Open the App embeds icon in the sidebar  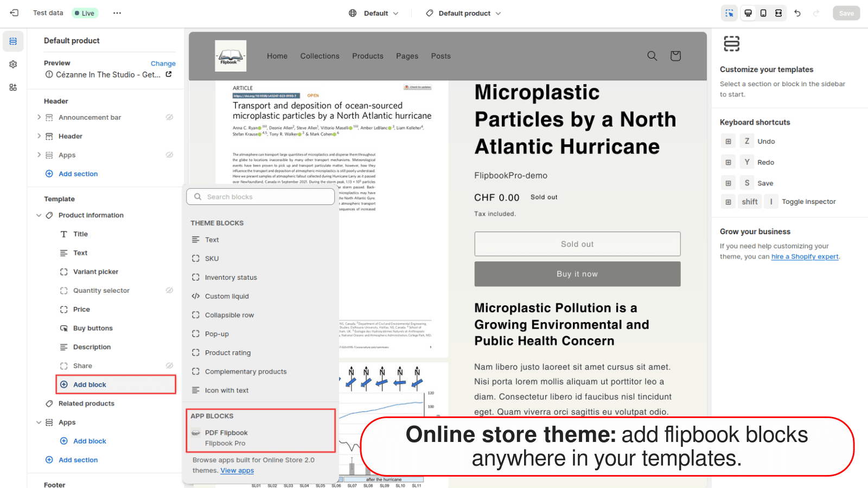pyautogui.click(x=12, y=87)
